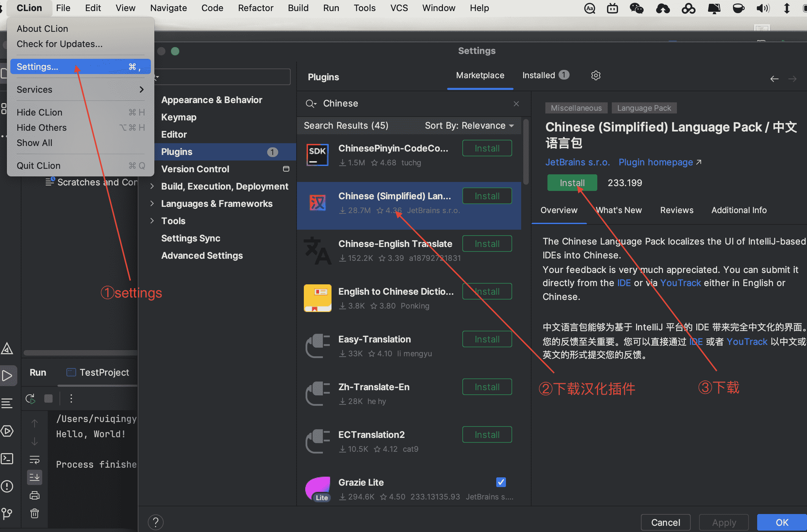Switch to the Installed plugins tab
807x532 pixels.
(x=546, y=75)
